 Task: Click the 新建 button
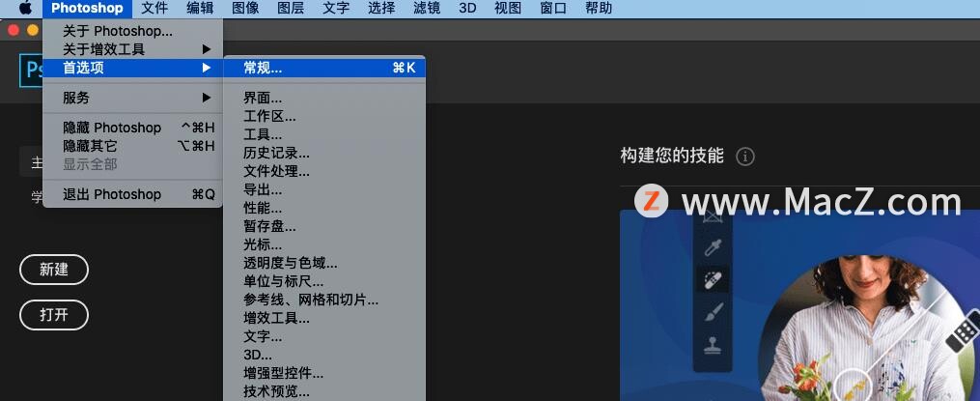click(54, 270)
